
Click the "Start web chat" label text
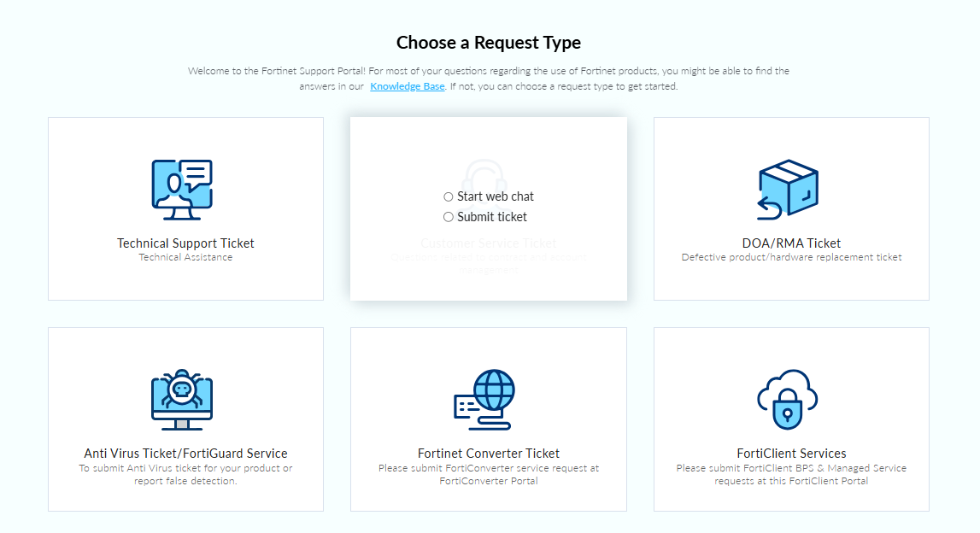tap(496, 196)
